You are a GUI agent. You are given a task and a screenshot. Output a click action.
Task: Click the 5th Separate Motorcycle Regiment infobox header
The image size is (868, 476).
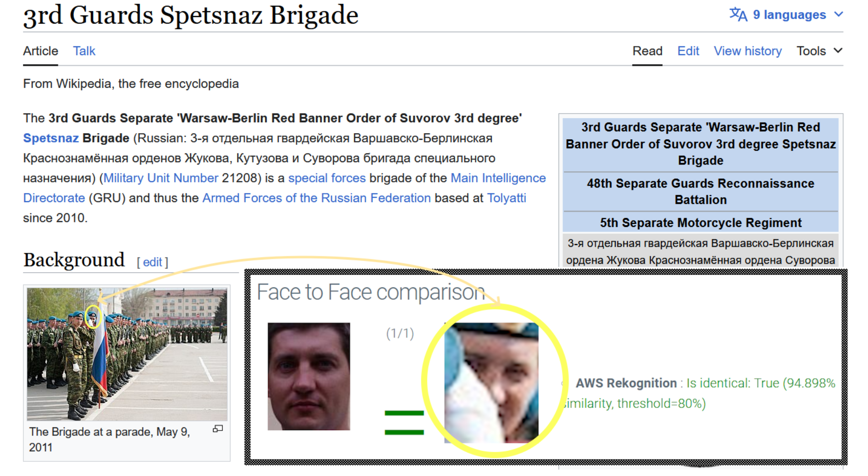(700, 223)
